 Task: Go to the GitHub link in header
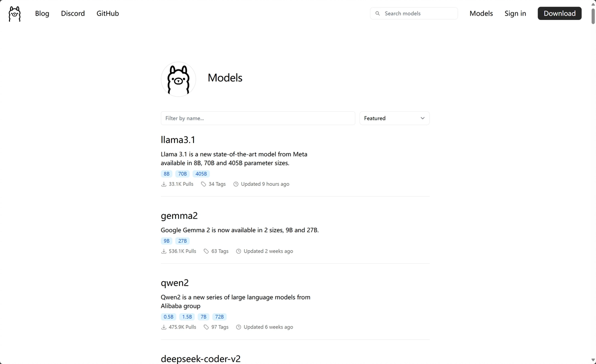107,13
